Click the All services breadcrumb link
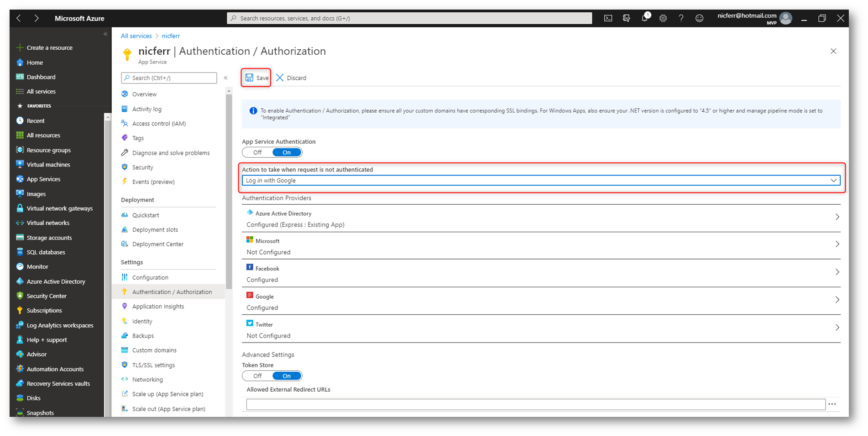This screenshot has width=868, height=436. pos(136,36)
